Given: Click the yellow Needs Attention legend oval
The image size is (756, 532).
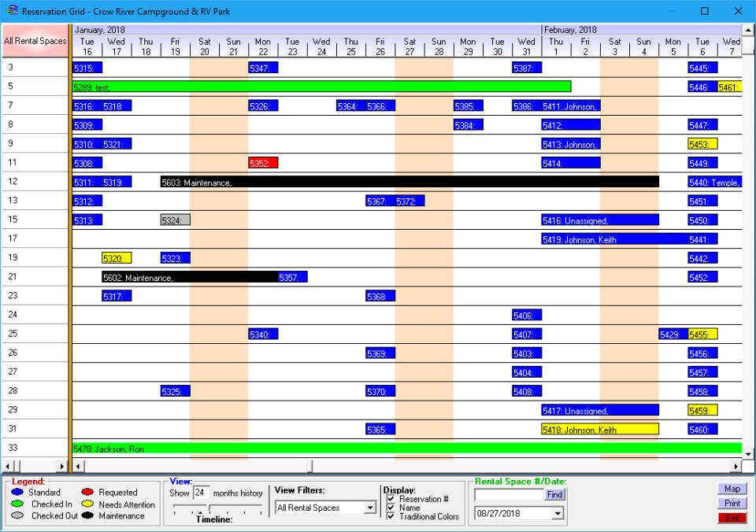Looking at the screenshot, I should click(x=87, y=504).
